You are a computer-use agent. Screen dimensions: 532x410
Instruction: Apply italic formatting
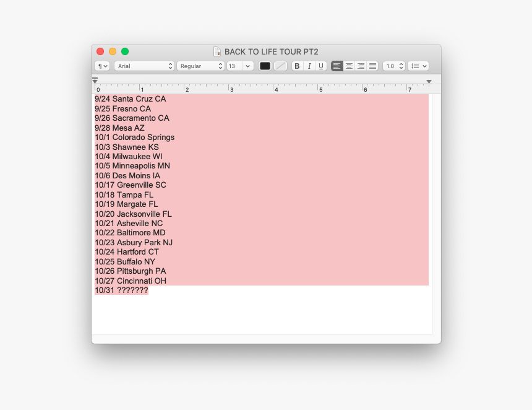pos(309,66)
